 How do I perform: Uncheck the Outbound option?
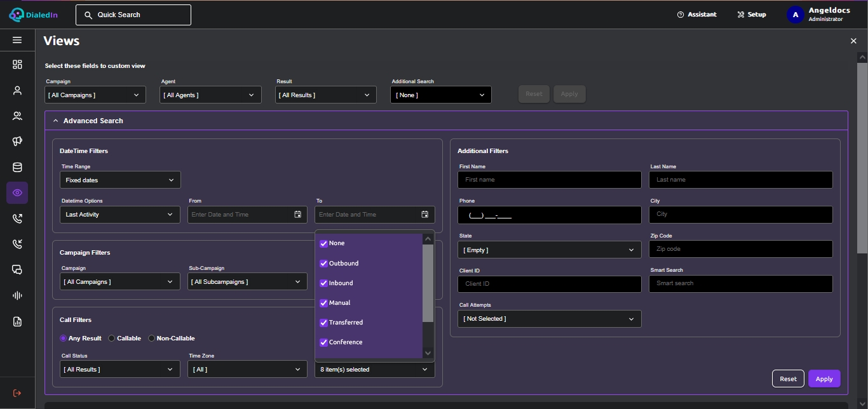coord(323,263)
